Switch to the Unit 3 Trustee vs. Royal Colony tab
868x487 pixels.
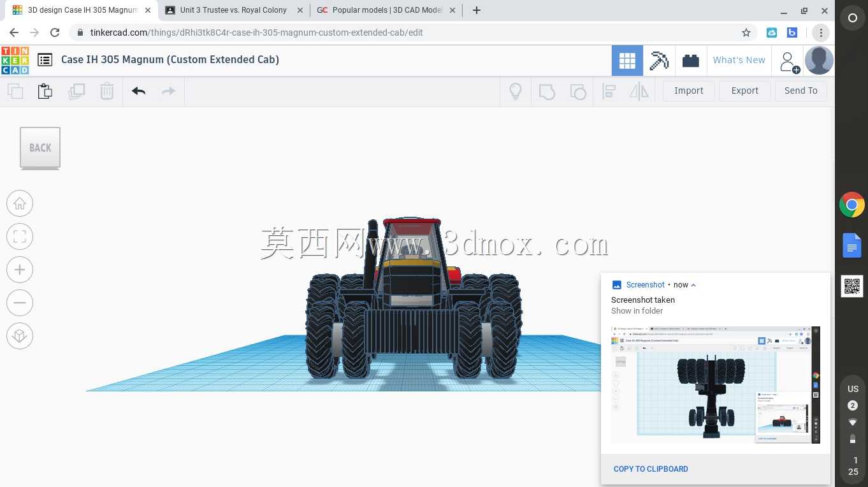tap(233, 10)
